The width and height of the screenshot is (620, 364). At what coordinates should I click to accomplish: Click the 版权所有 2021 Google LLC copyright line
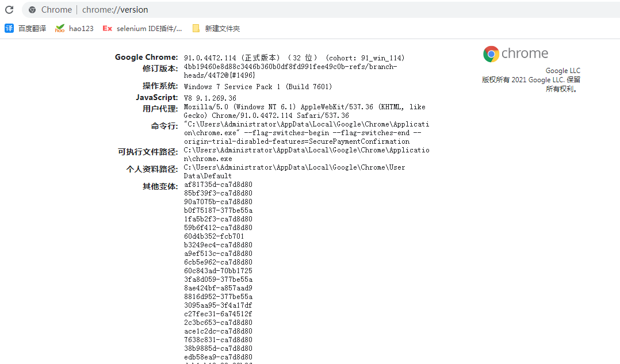pyautogui.click(x=531, y=85)
